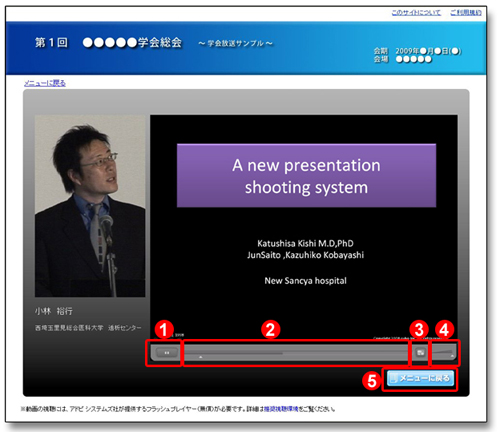Click the speaker name 小林 裕行
The height and width of the screenshot is (432, 500).
(54, 311)
